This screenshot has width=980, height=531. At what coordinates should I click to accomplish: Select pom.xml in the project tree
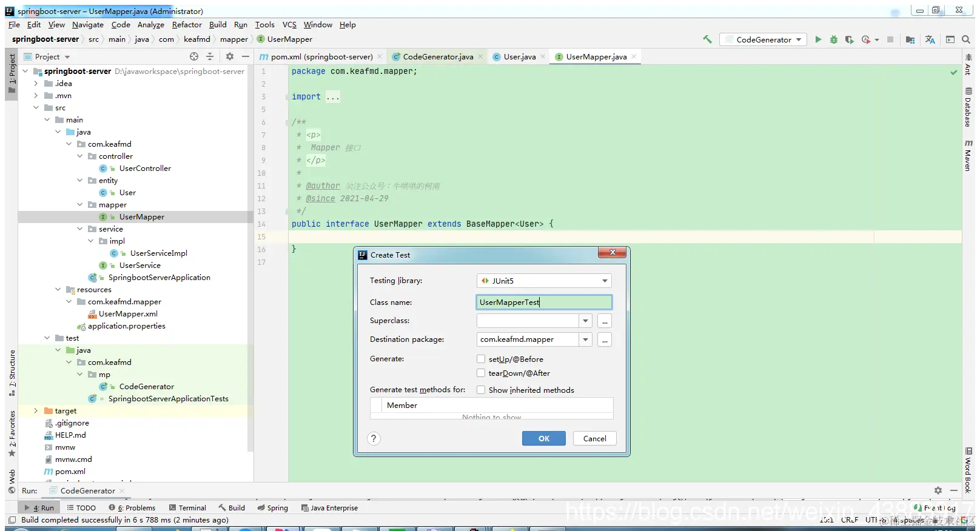point(70,472)
